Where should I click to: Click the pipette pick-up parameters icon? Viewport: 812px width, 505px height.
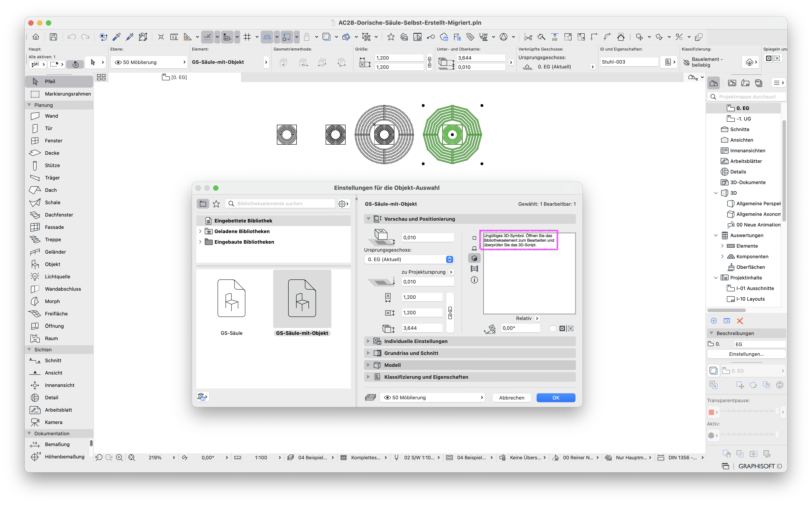tap(117, 37)
